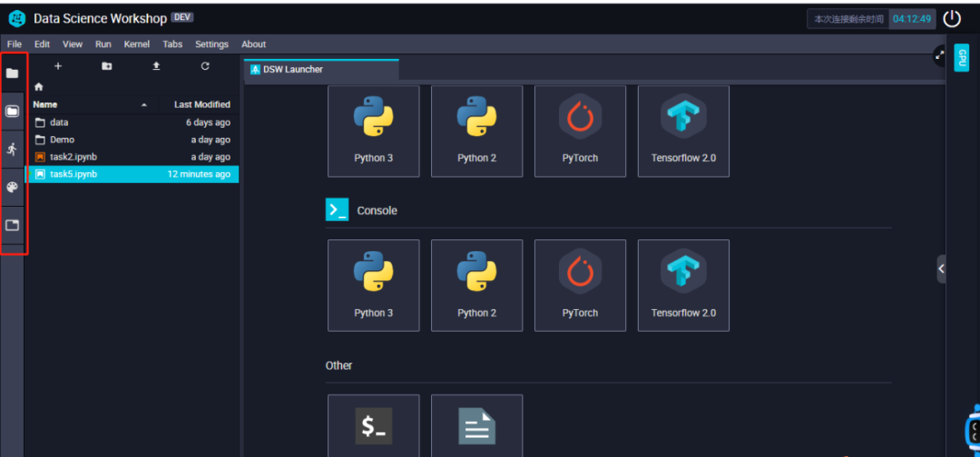Launch Tensorflow 2.0 notebook

684,131
